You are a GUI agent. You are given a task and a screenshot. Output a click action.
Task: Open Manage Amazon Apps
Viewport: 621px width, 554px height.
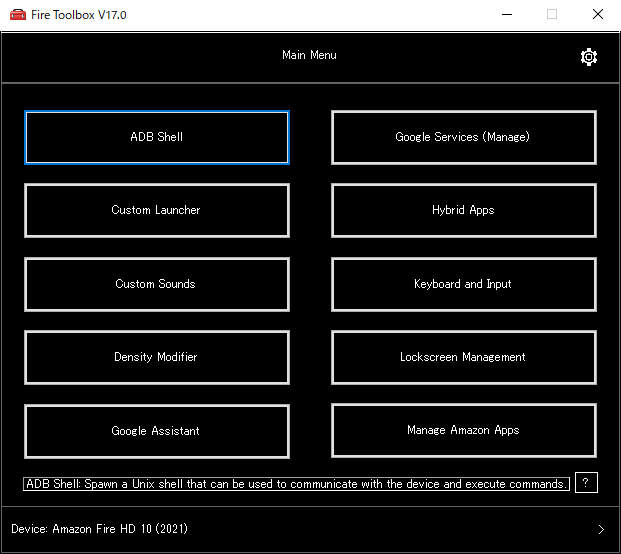pyautogui.click(x=464, y=430)
